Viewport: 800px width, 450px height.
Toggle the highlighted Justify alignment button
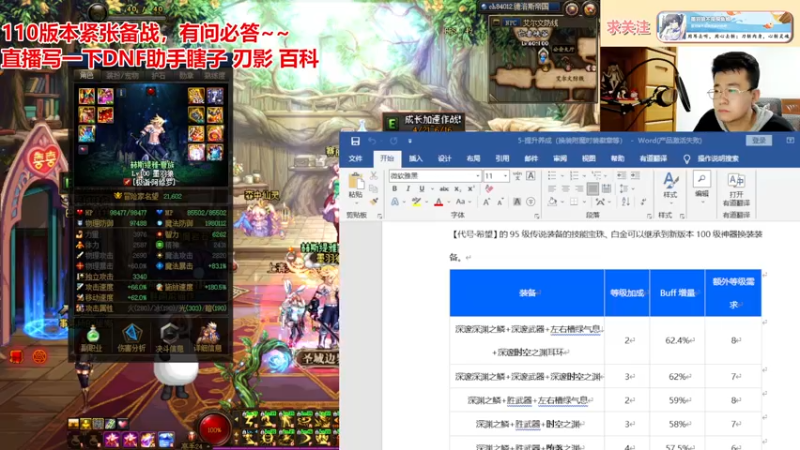(x=592, y=189)
